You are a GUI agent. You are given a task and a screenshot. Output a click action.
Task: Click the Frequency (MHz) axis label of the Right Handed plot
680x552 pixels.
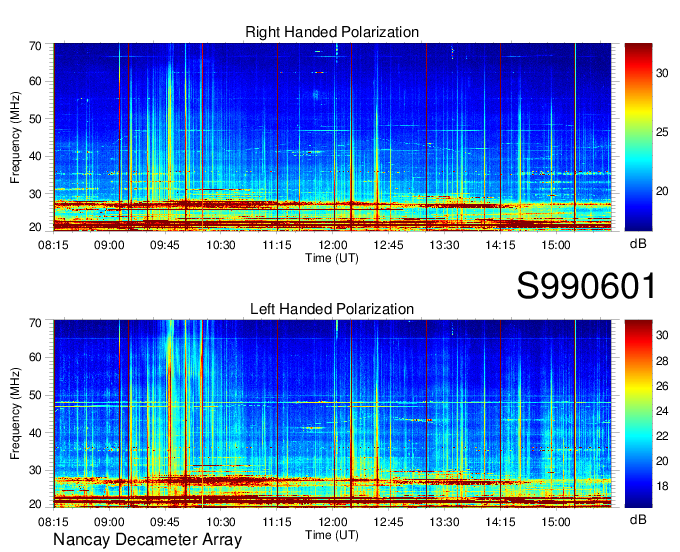coord(15,137)
